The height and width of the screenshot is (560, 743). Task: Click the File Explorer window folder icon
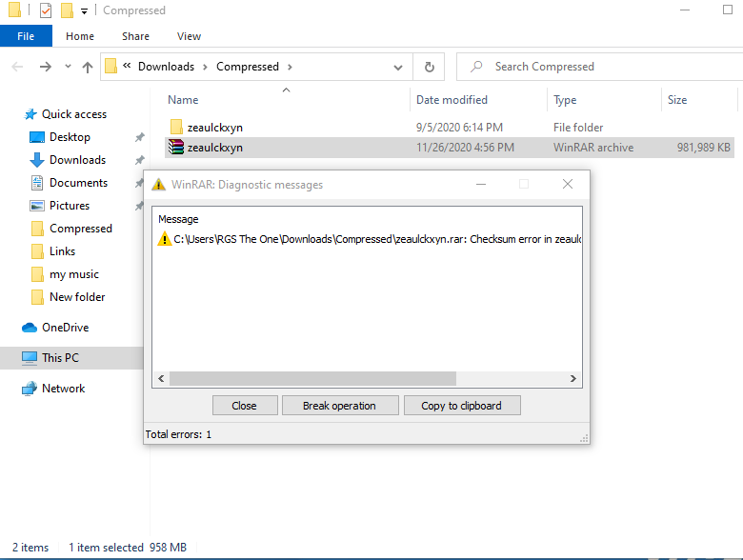click(x=14, y=10)
